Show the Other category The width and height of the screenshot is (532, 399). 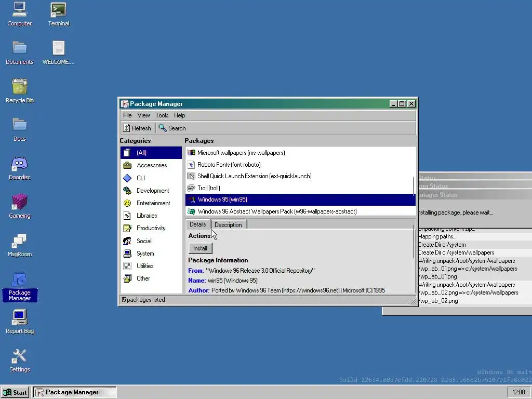(x=151, y=278)
